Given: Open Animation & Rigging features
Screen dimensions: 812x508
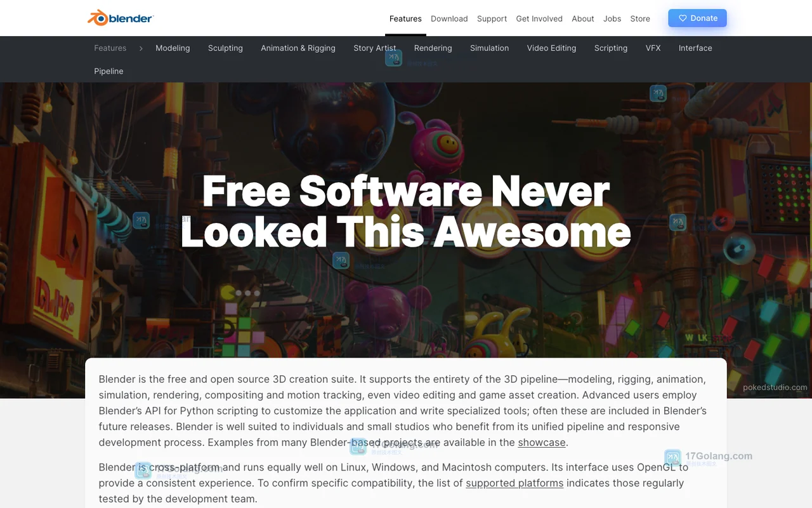Looking at the screenshot, I should (298, 48).
